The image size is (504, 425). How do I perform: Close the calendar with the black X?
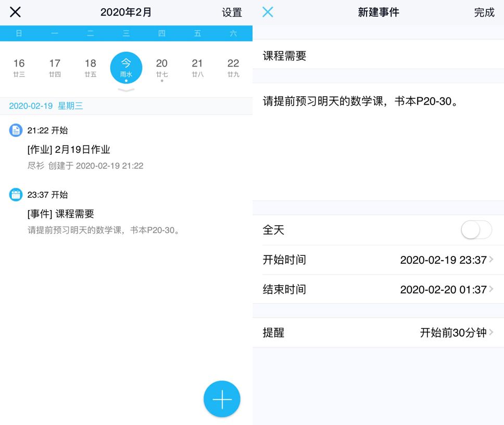[16, 12]
